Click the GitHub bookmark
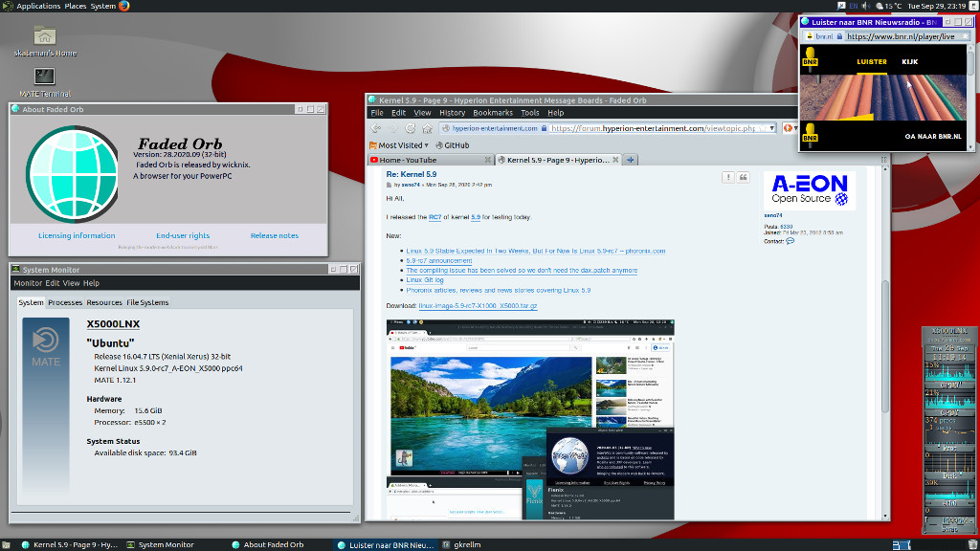 click(x=453, y=145)
